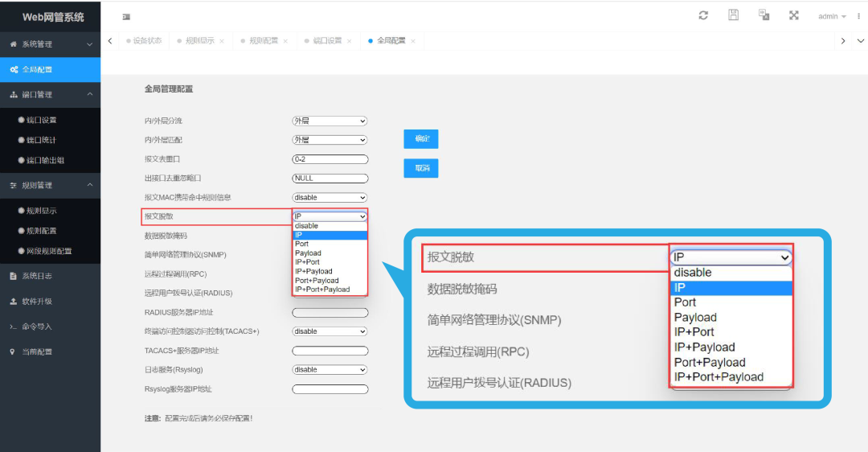Click the home icon beside 系统管理

tap(14, 43)
